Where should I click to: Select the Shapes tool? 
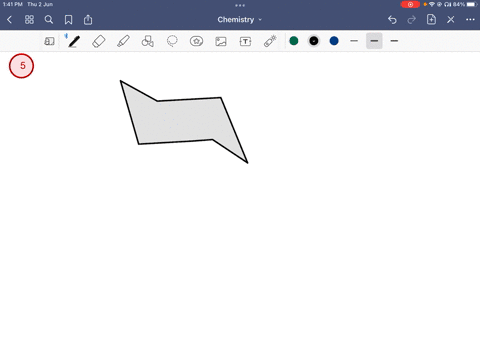(x=148, y=41)
